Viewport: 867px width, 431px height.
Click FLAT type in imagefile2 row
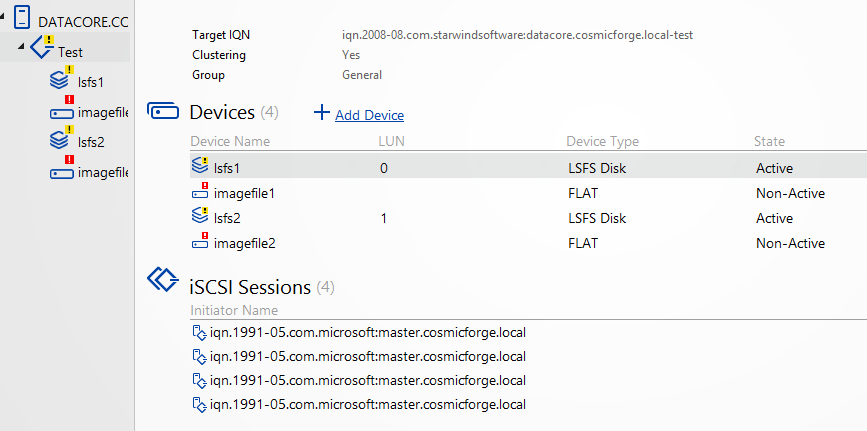[x=583, y=243]
